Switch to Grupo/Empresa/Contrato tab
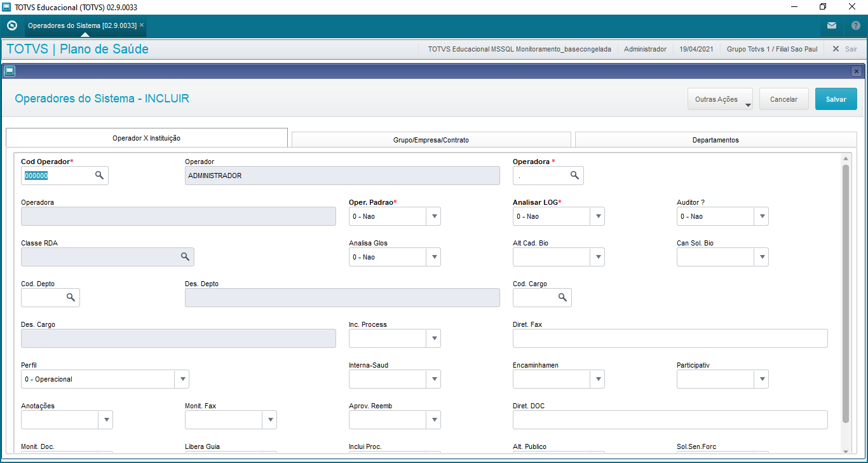The image size is (868, 463). pos(431,140)
